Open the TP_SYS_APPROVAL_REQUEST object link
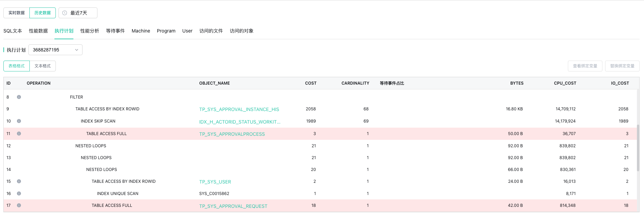The width and height of the screenshot is (644, 217). [233, 206]
